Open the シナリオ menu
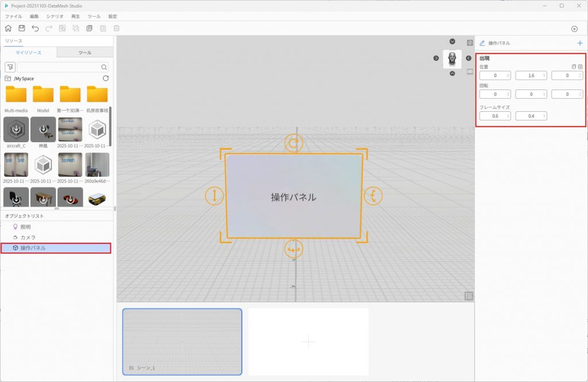The image size is (588, 382). pyautogui.click(x=55, y=17)
